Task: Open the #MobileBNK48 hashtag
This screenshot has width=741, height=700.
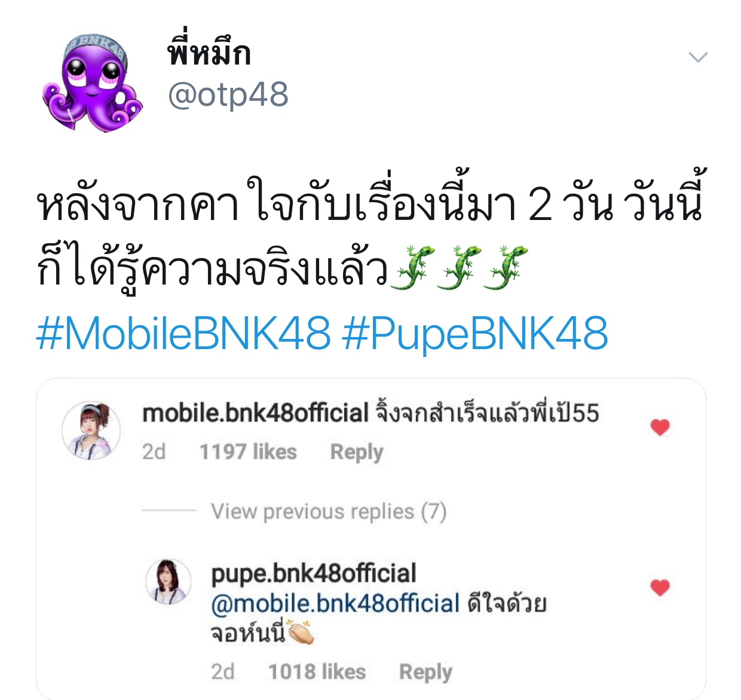Action: click(x=183, y=333)
